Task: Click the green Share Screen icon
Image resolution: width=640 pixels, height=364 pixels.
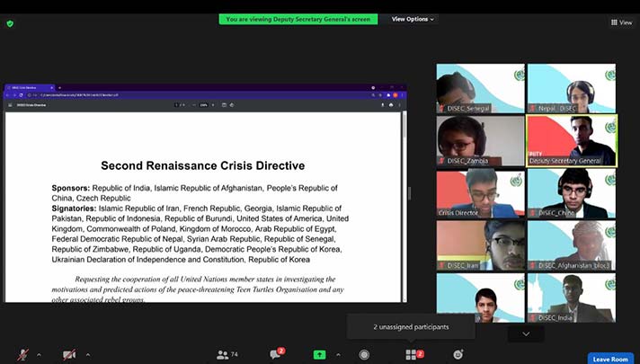Action: click(x=319, y=354)
